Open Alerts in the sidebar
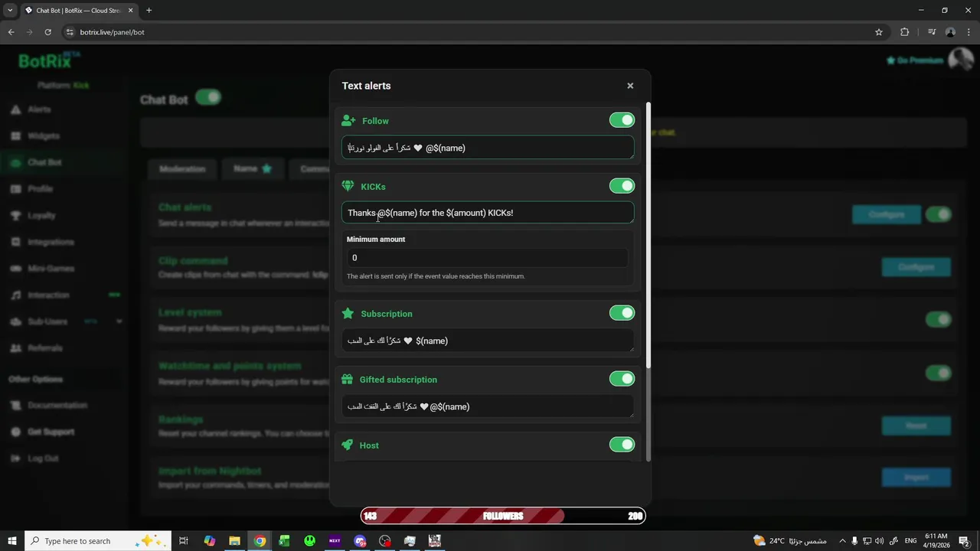 (39, 109)
